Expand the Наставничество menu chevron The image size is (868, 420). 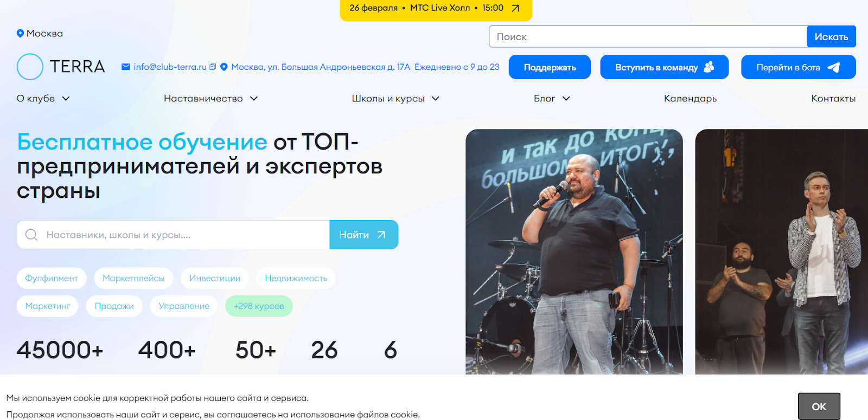pos(254,99)
